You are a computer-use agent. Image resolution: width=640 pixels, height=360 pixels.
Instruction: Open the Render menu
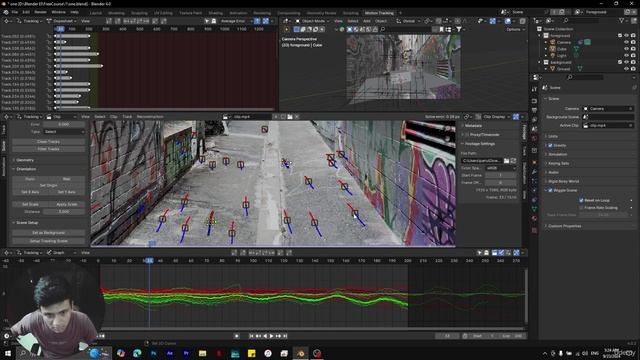(x=40, y=12)
